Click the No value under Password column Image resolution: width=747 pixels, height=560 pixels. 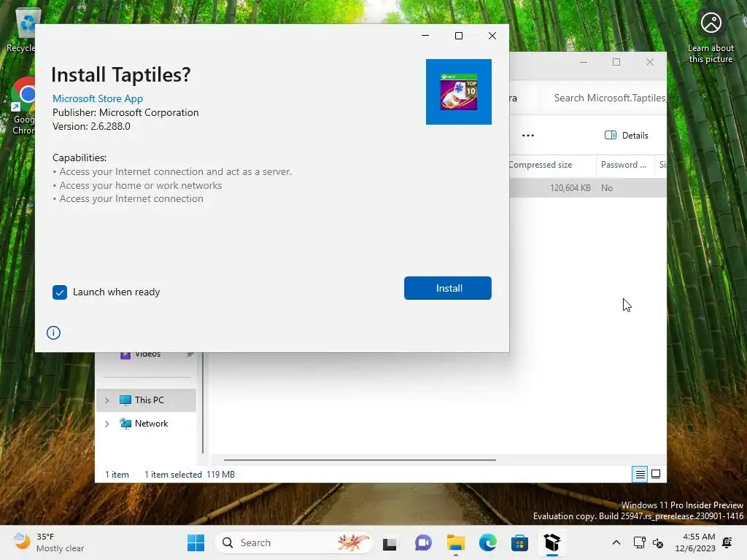[x=606, y=187]
